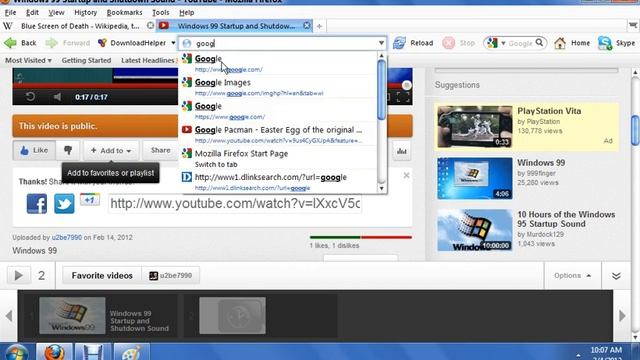Click the address bar with 'goog'
This screenshot has height=360, width=640.
pos(282,43)
